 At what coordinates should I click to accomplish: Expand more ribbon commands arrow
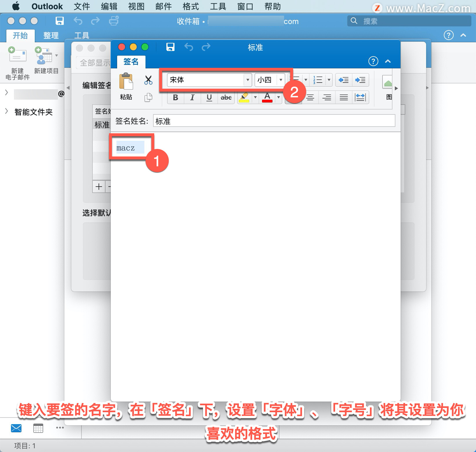pyautogui.click(x=396, y=88)
